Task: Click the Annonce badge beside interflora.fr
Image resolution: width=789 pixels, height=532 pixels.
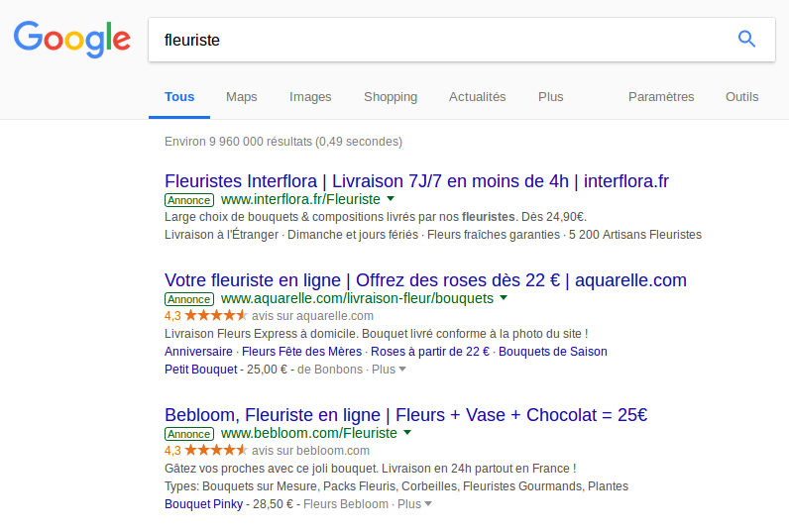Action: (x=188, y=199)
